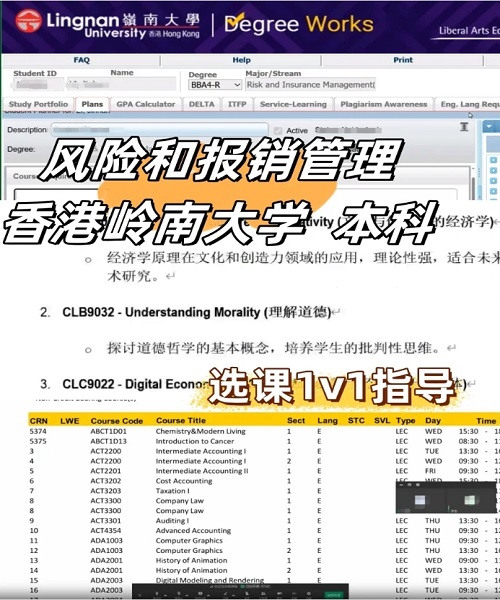
Task: Click the green button in meeting toolbar
Action: pyautogui.click(x=333, y=595)
